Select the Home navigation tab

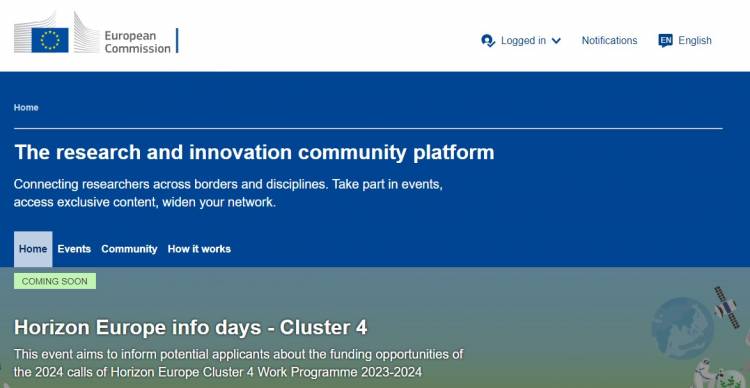tap(33, 249)
